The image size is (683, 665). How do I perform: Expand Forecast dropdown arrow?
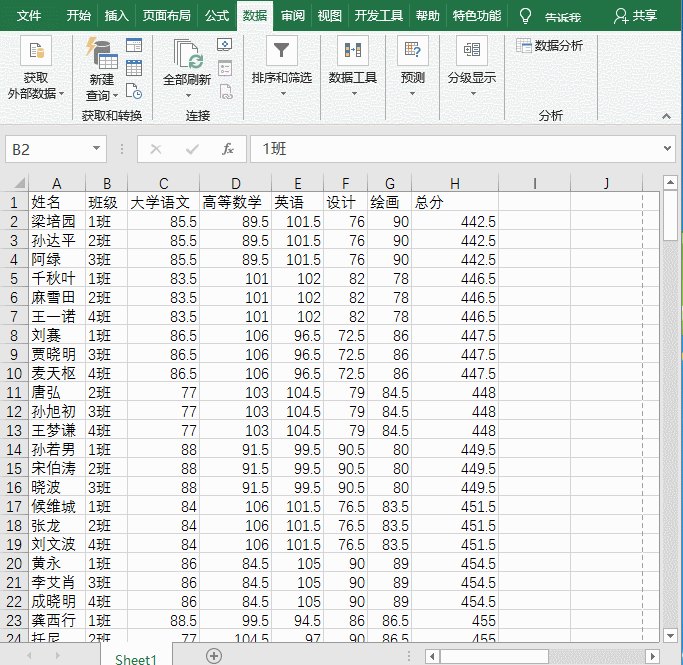pyautogui.click(x=412, y=94)
